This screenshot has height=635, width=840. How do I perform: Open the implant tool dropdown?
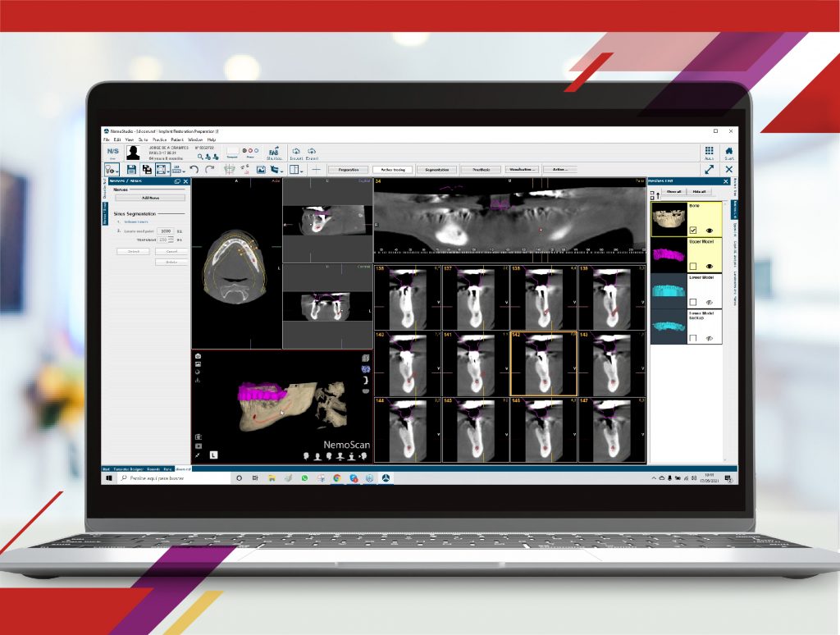click(x=112, y=170)
